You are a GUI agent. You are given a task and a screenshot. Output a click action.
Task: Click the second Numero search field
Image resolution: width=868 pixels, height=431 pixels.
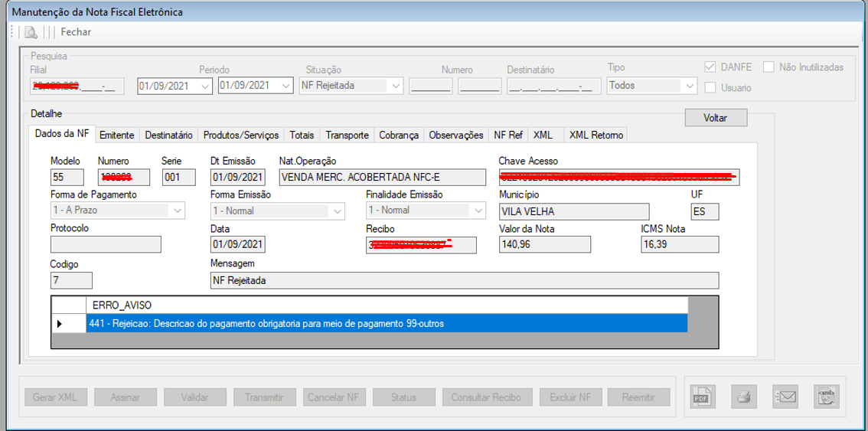480,86
